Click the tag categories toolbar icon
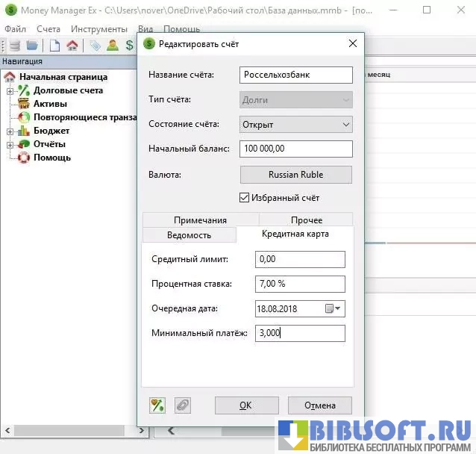Image resolution: width=476 pixels, height=454 pixels. click(x=95, y=45)
